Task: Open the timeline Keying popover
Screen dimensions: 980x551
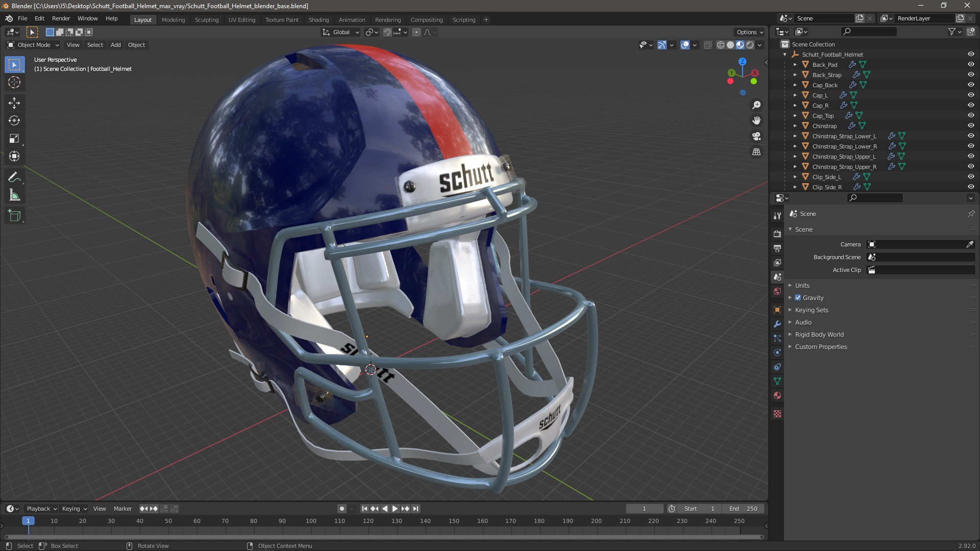Action: (x=74, y=509)
